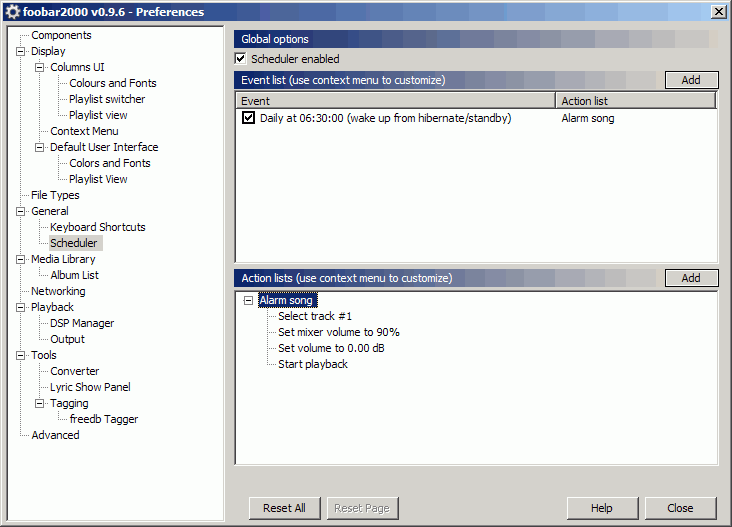Select Playback in the preferences tree
Screen dimensions: 732x527
pos(52,307)
